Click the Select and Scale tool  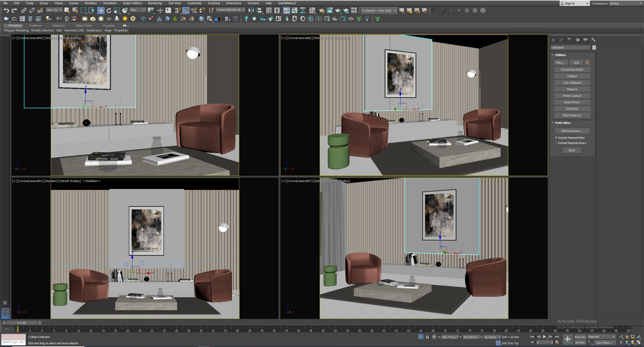tap(117, 10)
